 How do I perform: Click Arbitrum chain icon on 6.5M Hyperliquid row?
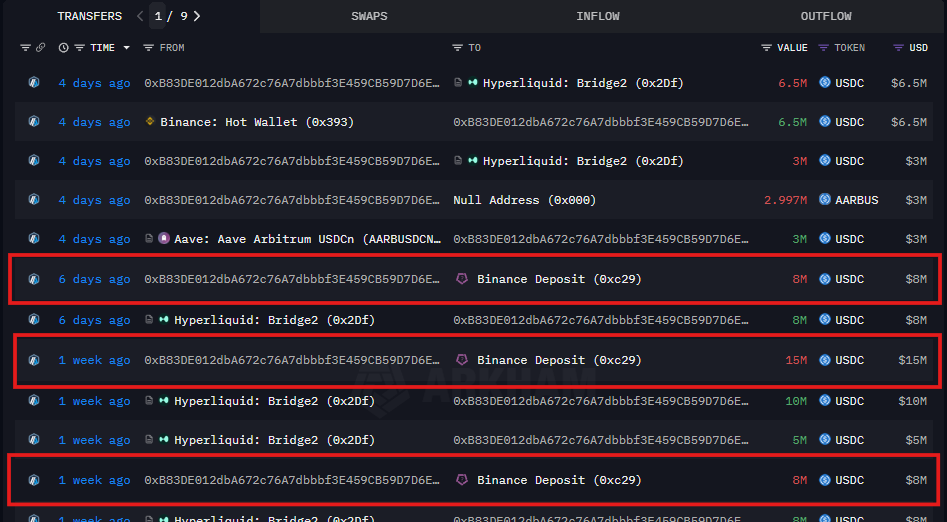pos(34,82)
